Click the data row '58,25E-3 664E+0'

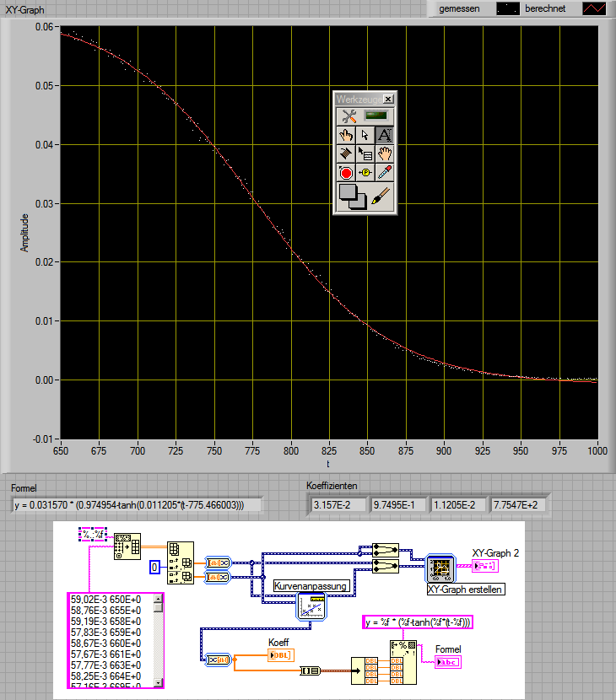[105, 676]
